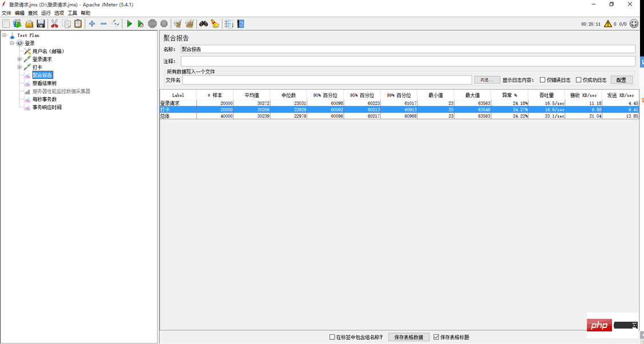Expand the 打卡 tree node
This screenshot has width=644, height=344.
coord(19,66)
